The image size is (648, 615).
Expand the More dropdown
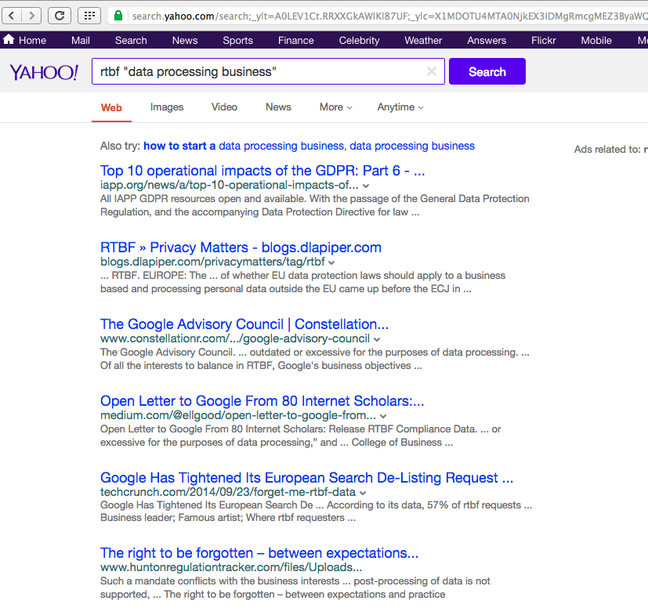point(336,107)
